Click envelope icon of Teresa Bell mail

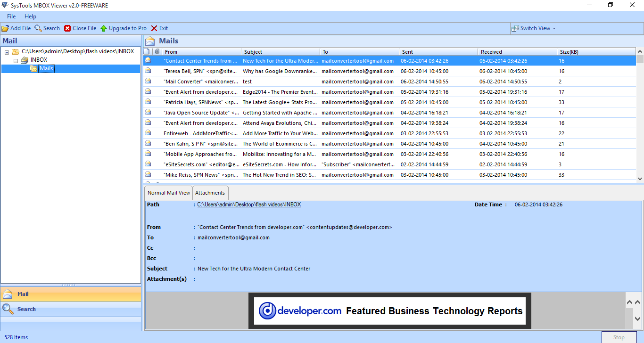coord(148,71)
